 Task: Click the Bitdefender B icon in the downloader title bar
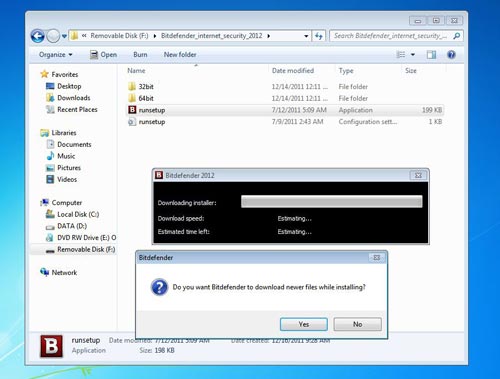tap(159, 175)
